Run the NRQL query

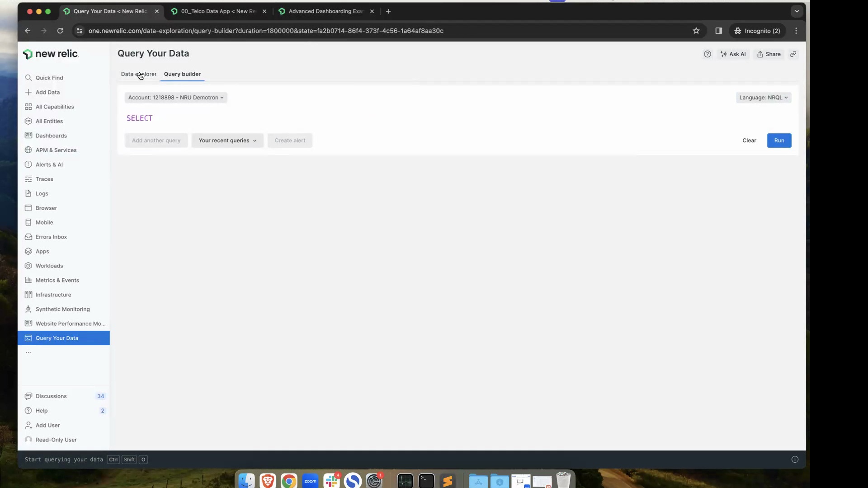[x=779, y=141]
